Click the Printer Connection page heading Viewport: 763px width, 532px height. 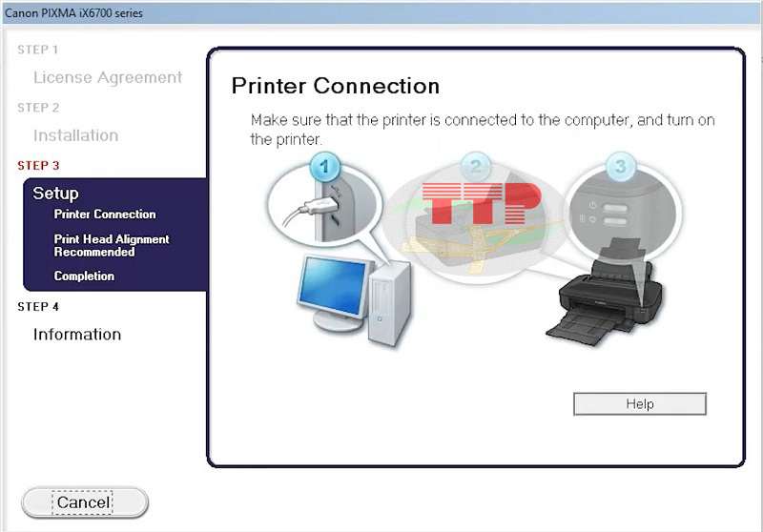point(336,86)
